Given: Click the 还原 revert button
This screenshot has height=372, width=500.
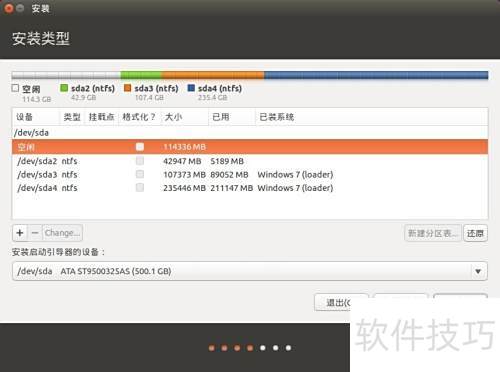Looking at the screenshot, I should point(475,233).
